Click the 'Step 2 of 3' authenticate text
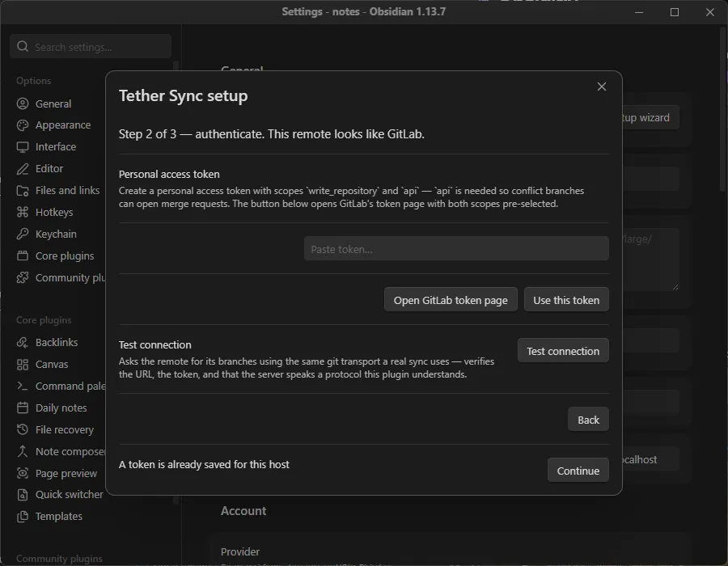This screenshot has width=728, height=566. [272, 134]
